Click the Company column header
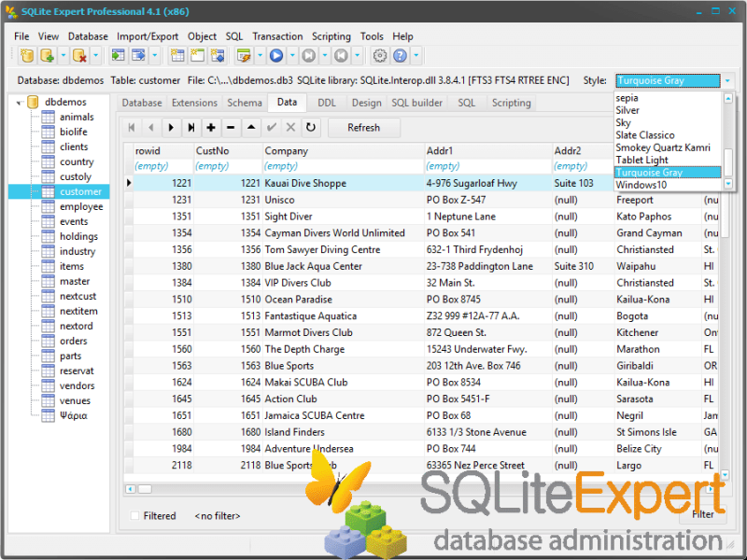747x560 pixels. (x=344, y=151)
